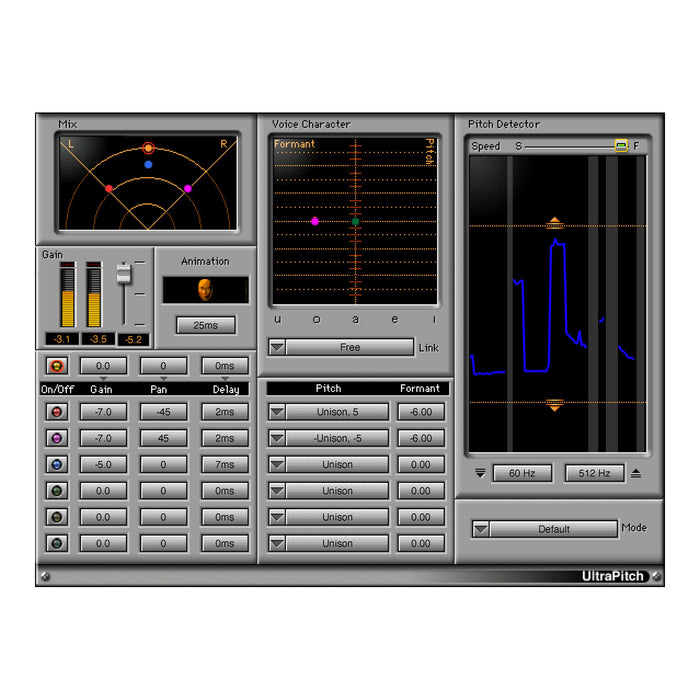Click the minimum frequency down-arrow icon
This screenshot has height=700, width=700.
tap(480, 473)
